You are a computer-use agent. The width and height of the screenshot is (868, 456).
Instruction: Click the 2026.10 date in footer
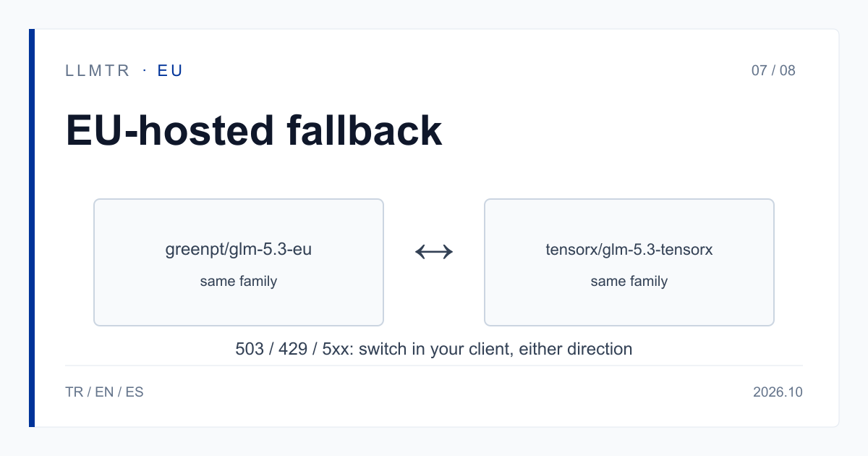[x=778, y=392]
